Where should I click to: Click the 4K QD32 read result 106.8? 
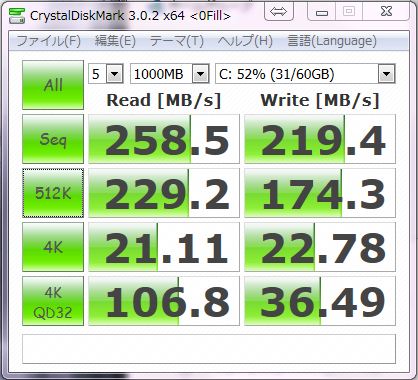164,301
